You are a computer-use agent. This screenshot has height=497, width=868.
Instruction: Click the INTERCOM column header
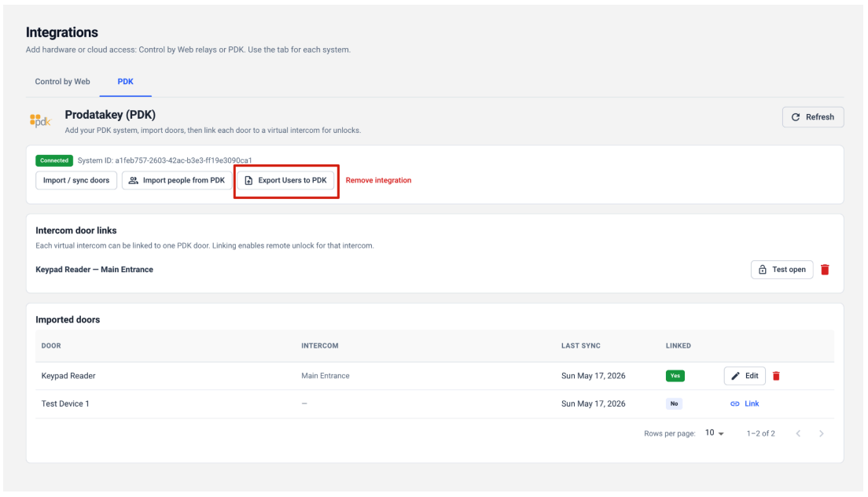[x=319, y=346]
